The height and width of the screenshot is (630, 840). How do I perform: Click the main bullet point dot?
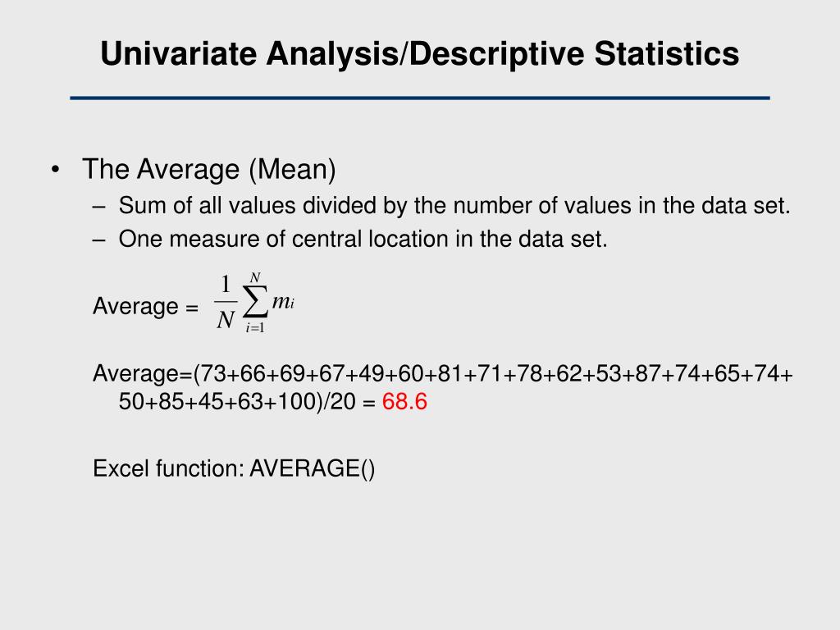pyautogui.click(x=55, y=170)
